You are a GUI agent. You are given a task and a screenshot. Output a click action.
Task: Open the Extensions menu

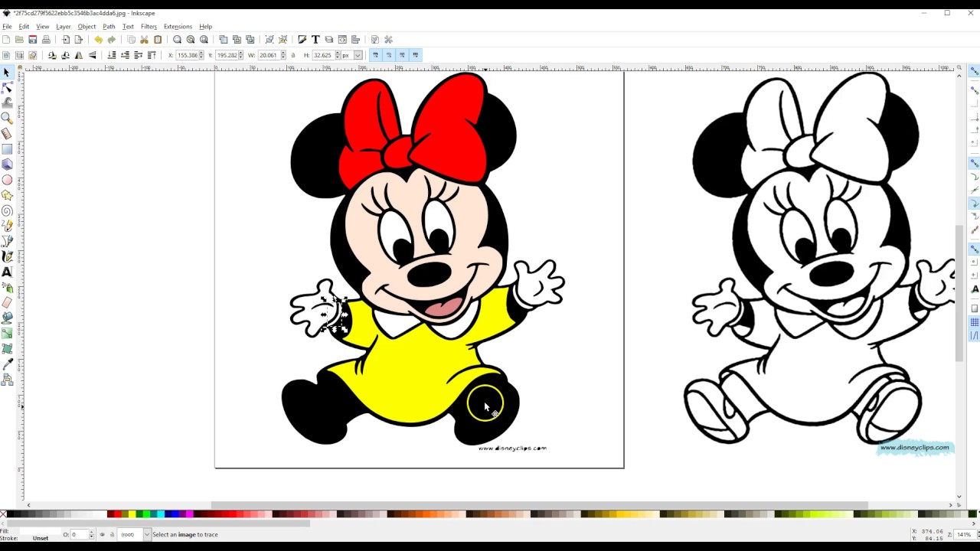click(x=178, y=27)
